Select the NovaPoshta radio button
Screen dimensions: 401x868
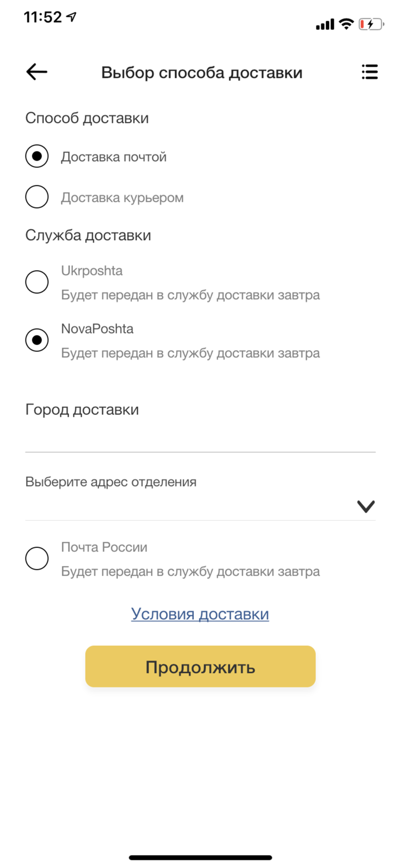point(36,340)
